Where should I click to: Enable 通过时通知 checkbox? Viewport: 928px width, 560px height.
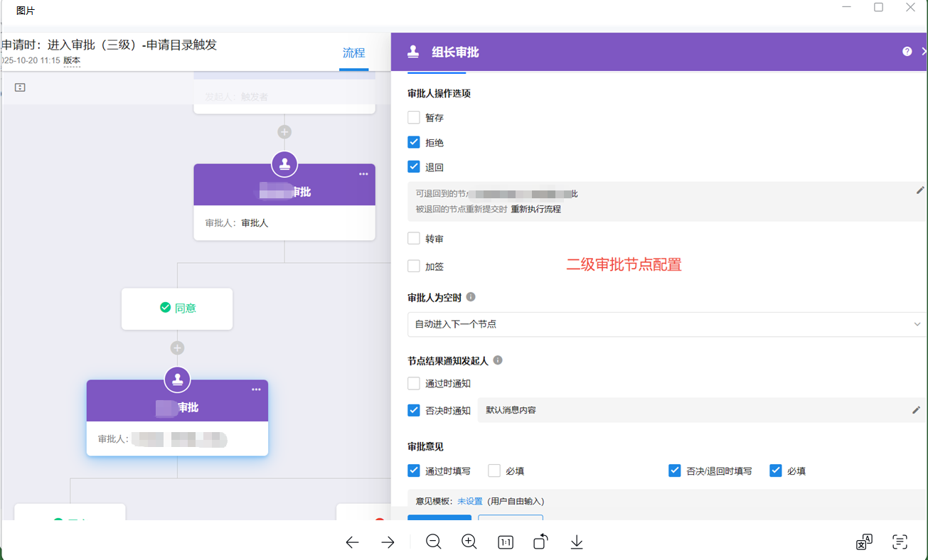coord(414,384)
